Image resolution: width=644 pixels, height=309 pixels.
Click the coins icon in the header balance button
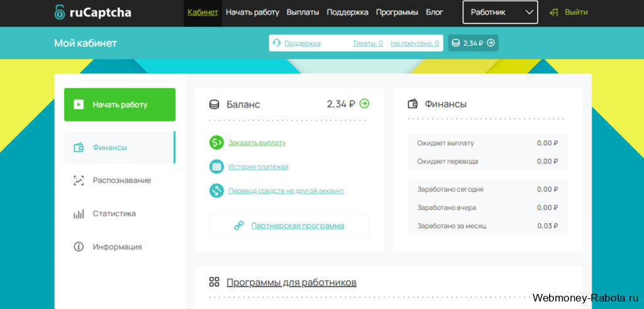tap(455, 43)
